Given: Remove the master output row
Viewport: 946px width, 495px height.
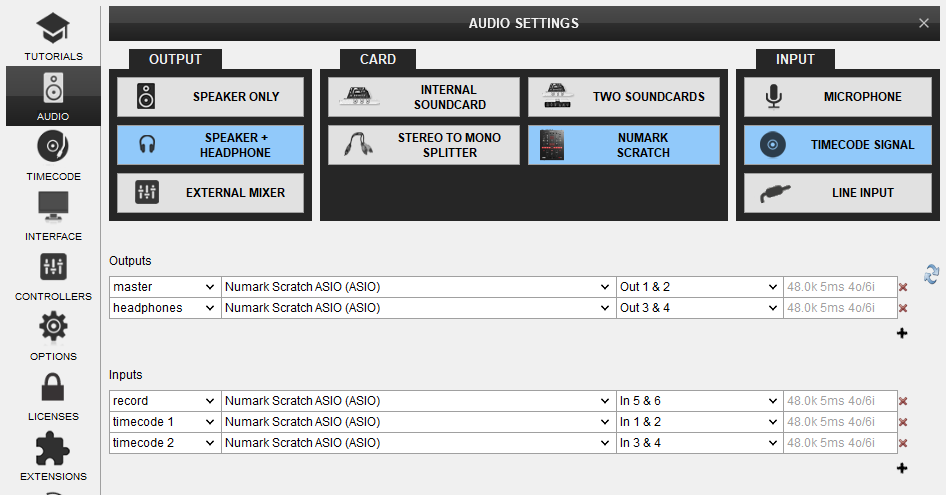Looking at the screenshot, I should pos(903,287).
